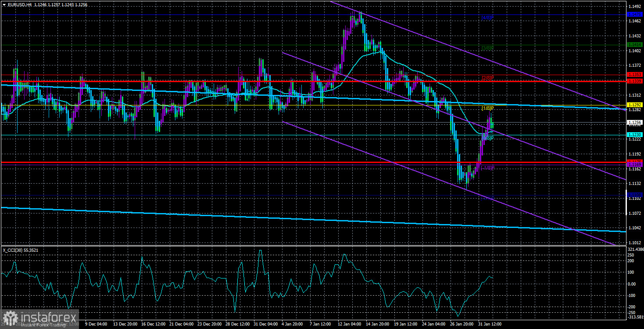Select the red 1.1353 price tag

[635, 75]
